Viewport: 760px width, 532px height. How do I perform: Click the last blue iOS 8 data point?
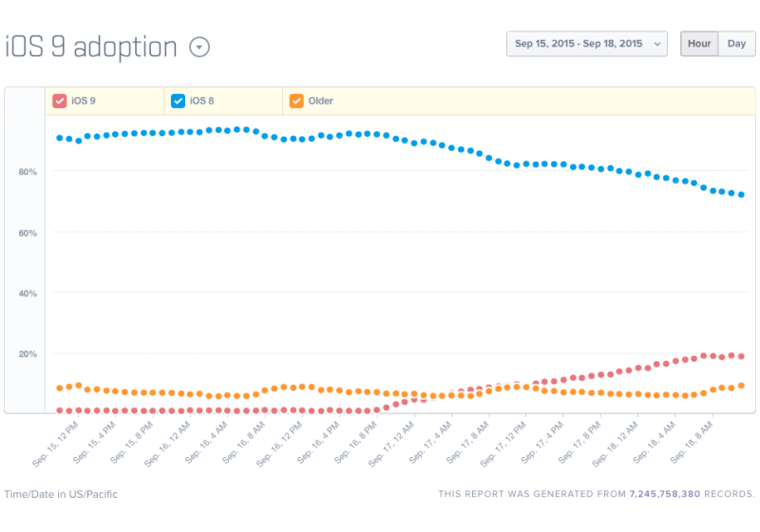pyautogui.click(x=741, y=195)
